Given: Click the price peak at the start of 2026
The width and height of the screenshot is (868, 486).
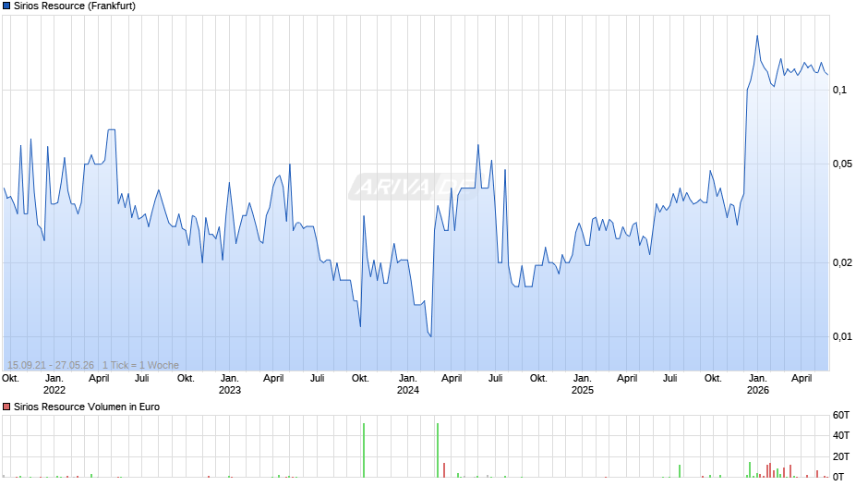Looking at the screenshot, I should (x=757, y=37).
